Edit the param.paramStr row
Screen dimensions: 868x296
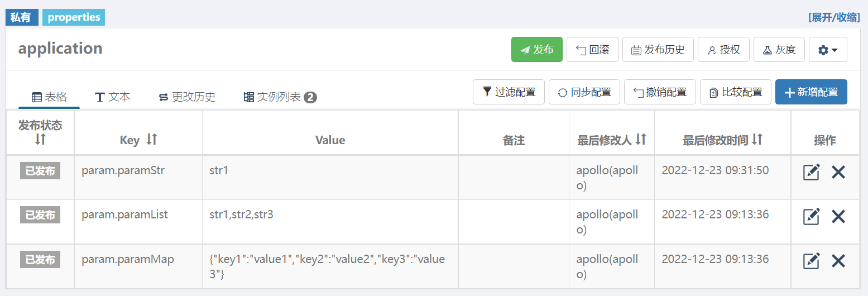[x=811, y=172]
